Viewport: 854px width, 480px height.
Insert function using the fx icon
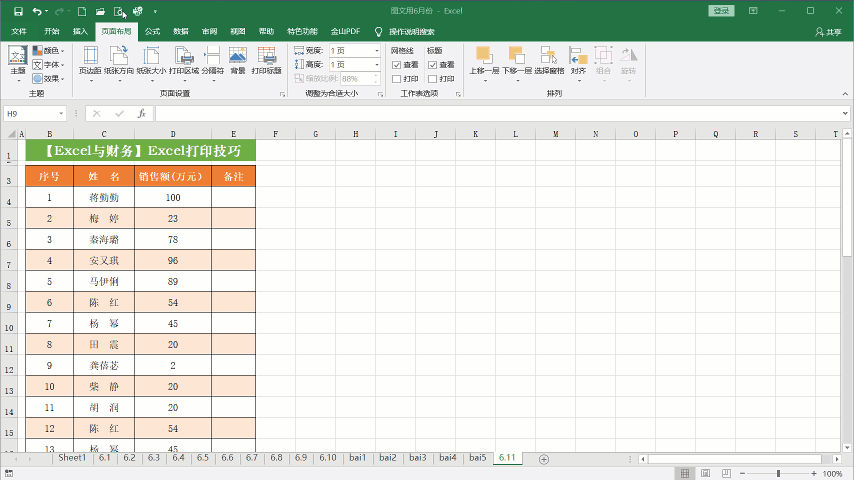142,114
